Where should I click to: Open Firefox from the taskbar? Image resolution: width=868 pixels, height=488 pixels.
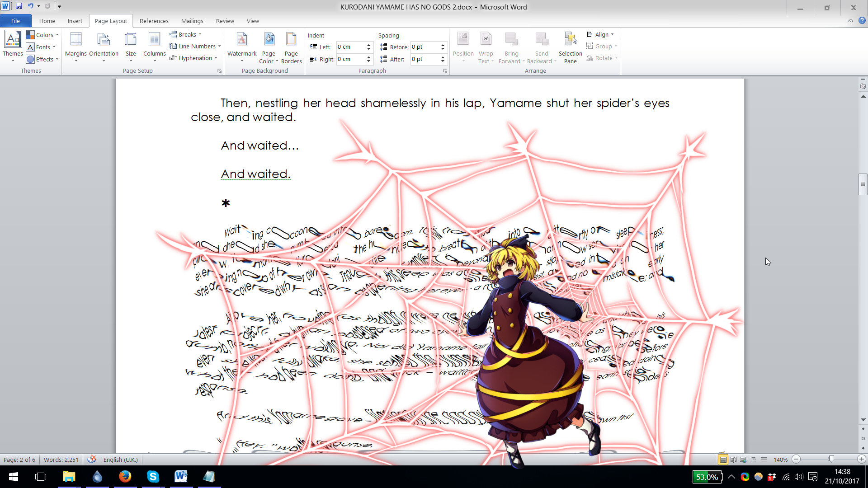(125, 477)
